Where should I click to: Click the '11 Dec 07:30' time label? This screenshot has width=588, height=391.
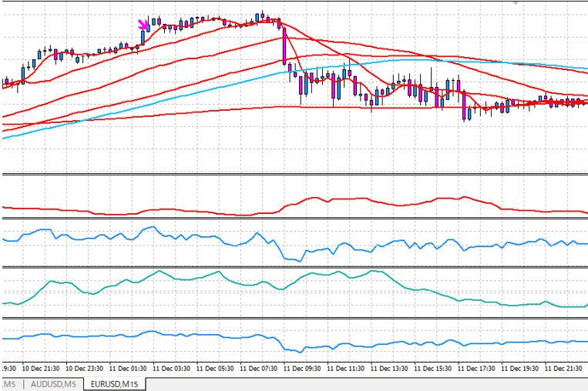pos(258,369)
